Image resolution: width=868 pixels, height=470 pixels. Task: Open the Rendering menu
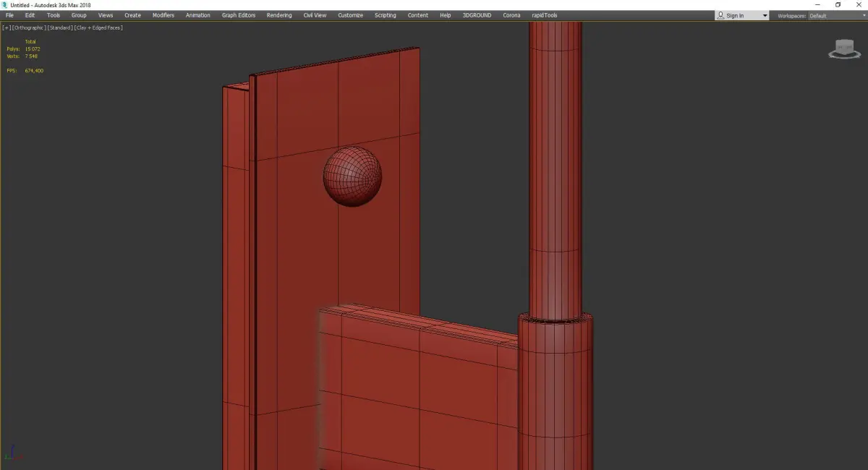click(279, 15)
